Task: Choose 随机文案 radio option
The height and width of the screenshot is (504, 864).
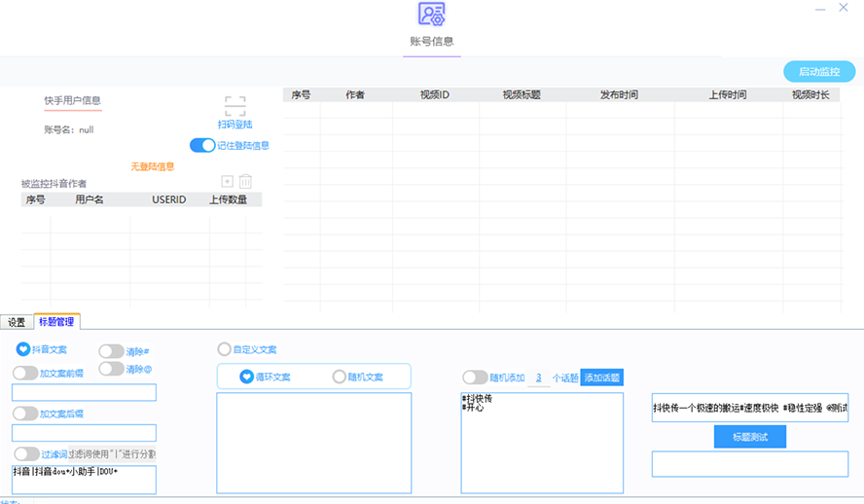Action: point(340,377)
